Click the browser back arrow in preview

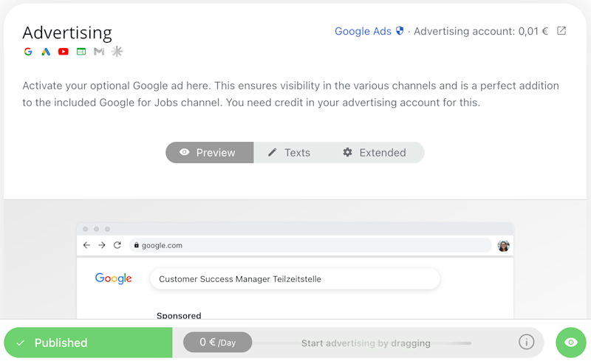click(x=86, y=245)
